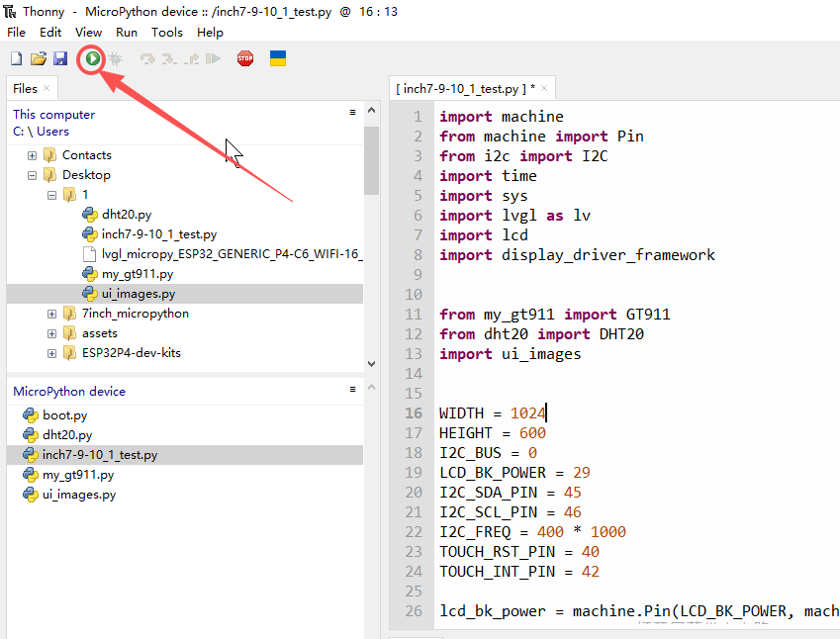Screen dimensions: 840x639
Task: Click the Ukraine flag toolbar icon
Action: click(x=278, y=58)
